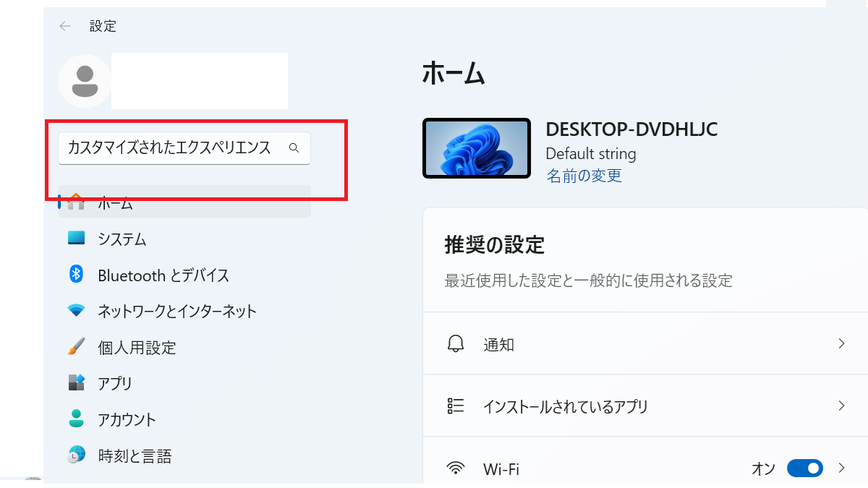This screenshot has width=868, height=488.
Task: Click the user profile avatar icon
Action: 85,81
